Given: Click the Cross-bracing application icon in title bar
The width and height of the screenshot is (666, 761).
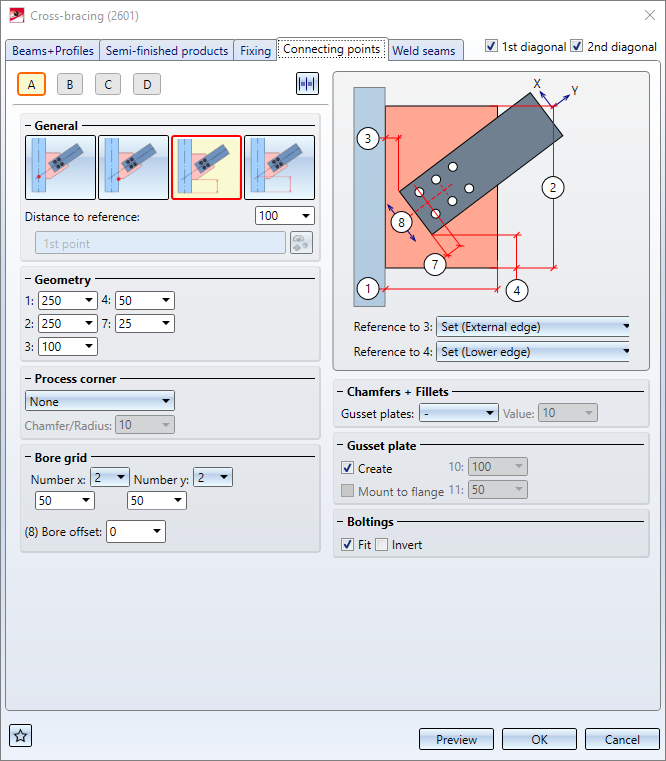Looking at the screenshot, I should [17, 16].
